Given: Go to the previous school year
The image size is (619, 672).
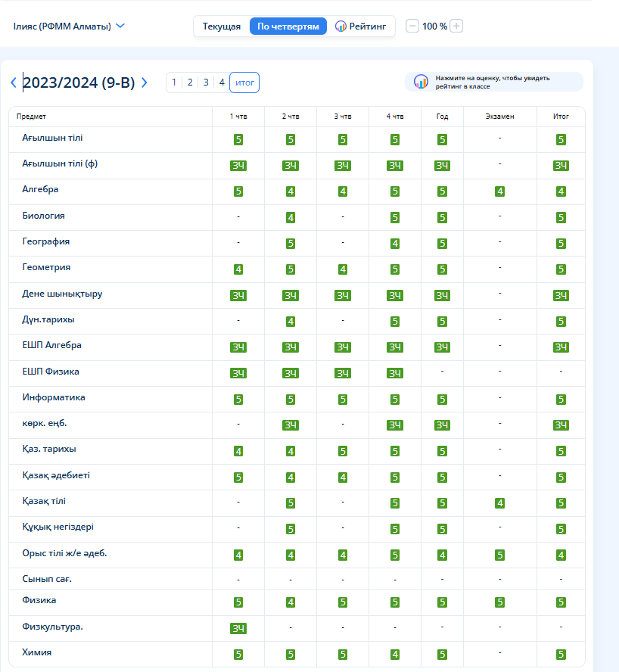Looking at the screenshot, I should pyautogui.click(x=14, y=83).
